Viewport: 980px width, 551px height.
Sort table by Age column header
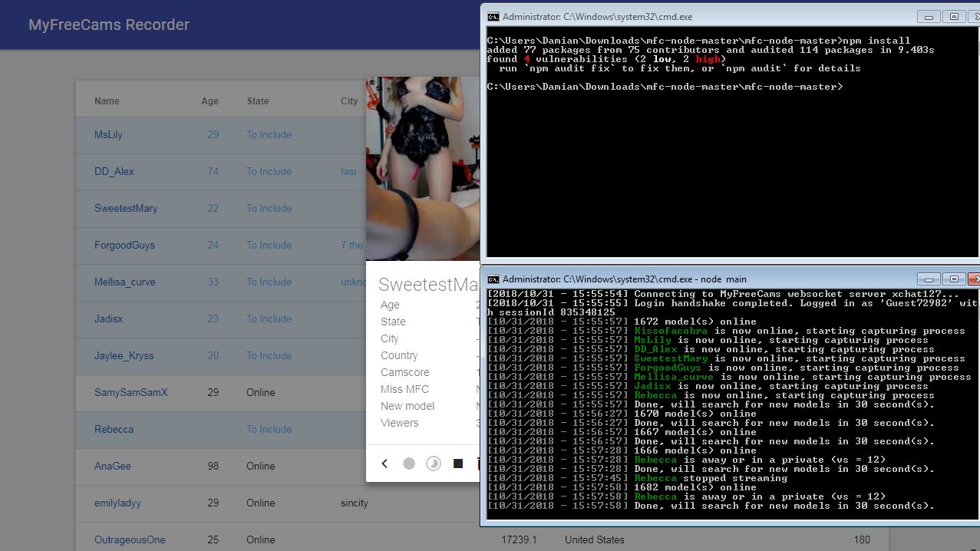pyautogui.click(x=210, y=101)
